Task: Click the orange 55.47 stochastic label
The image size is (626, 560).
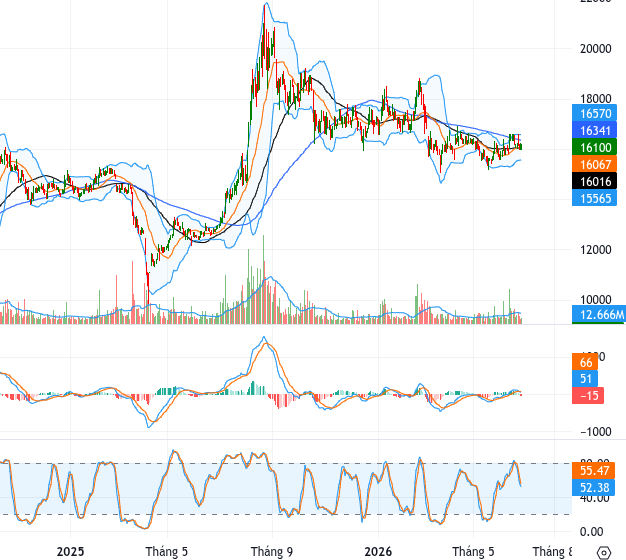Action: [x=594, y=471]
